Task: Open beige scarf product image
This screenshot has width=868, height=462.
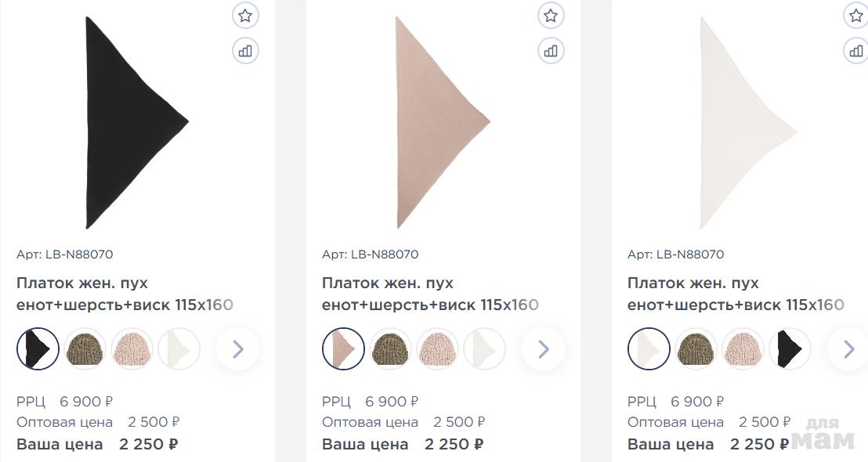Action: [443, 122]
